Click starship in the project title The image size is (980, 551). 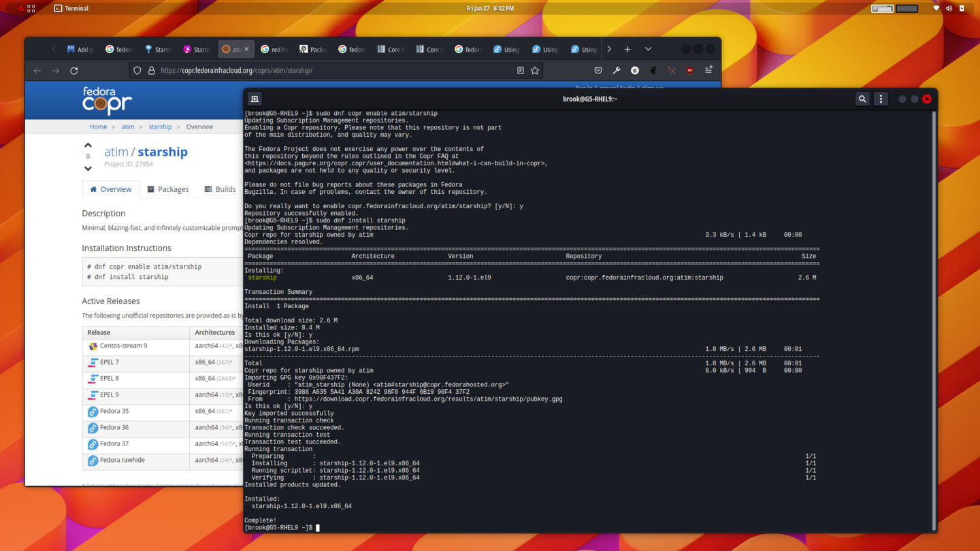(163, 152)
